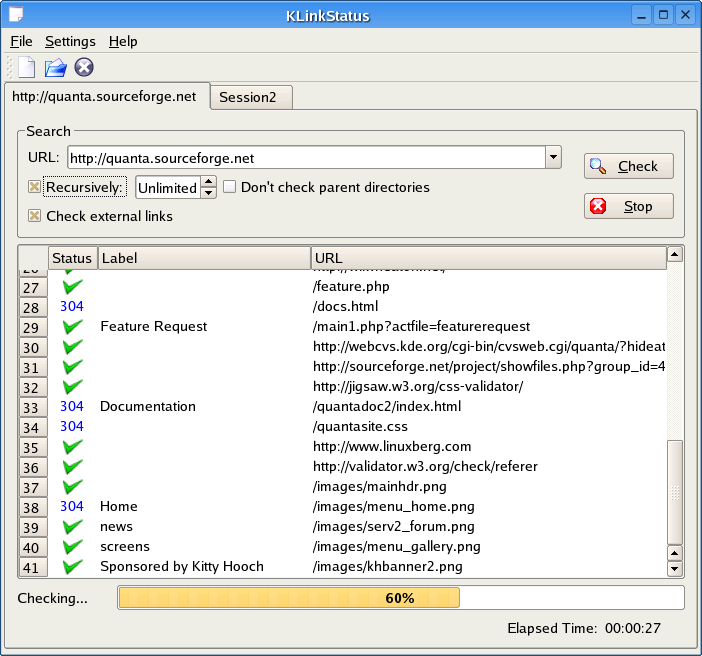Sort by the Status column header

(73, 258)
